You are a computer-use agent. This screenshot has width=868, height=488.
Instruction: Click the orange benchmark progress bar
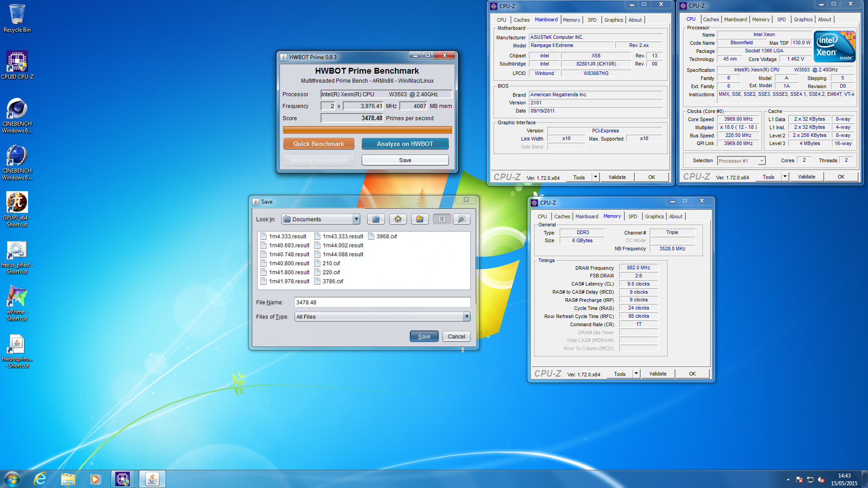pos(367,130)
